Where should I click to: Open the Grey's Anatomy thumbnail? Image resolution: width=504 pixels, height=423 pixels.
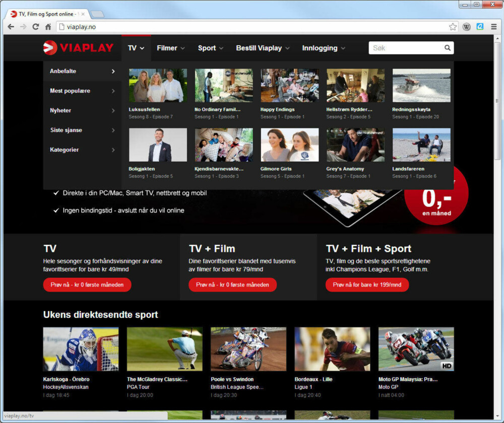[355, 145]
